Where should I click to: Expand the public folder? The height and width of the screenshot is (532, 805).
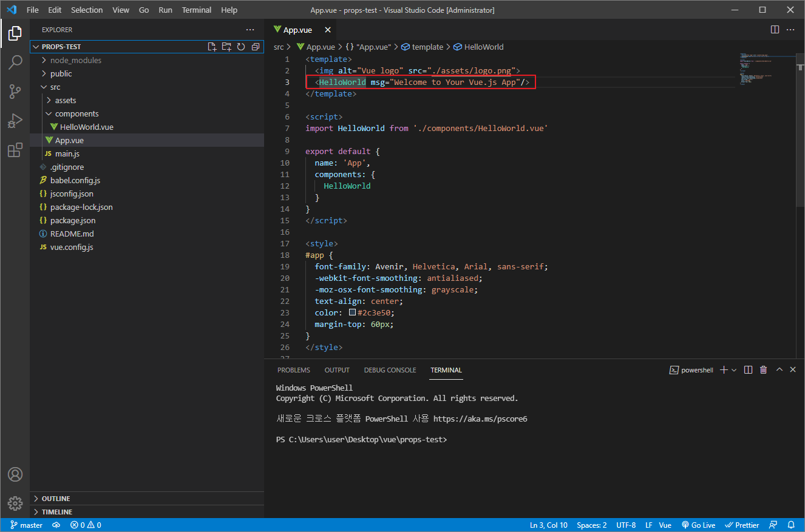pyautogui.click(x=147, y=73)
